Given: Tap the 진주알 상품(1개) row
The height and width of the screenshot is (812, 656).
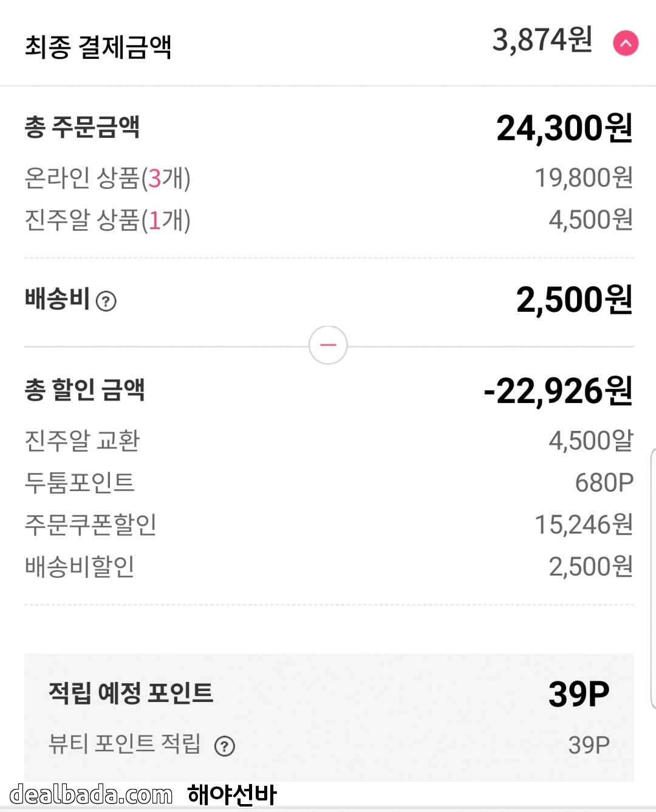Looking at the screenshot, I should pyautogui.click(x=108, y=220).
